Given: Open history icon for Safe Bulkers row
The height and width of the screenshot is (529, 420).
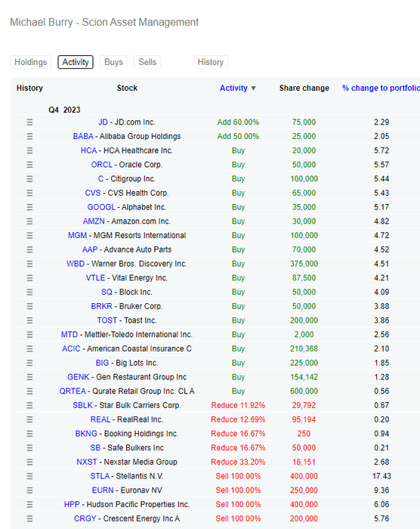Looking at the screenshot, I should pos(29,448).
